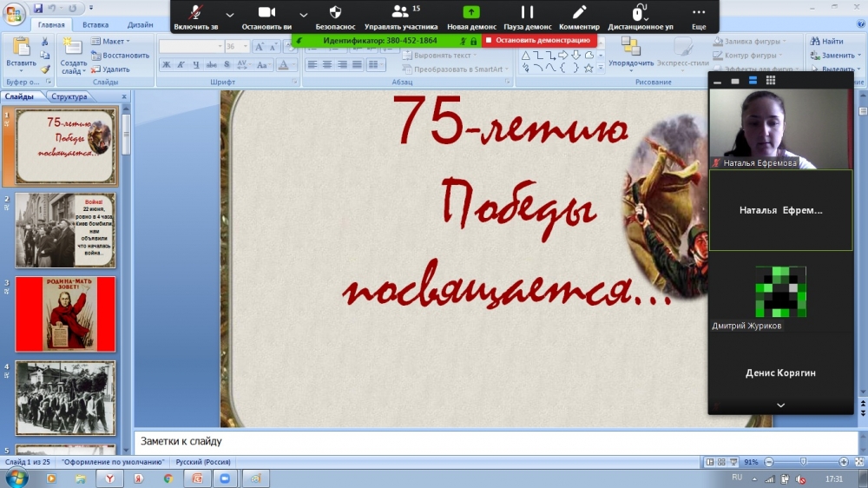Open the font color picker
868x488 pixels.
pos(285,65)
